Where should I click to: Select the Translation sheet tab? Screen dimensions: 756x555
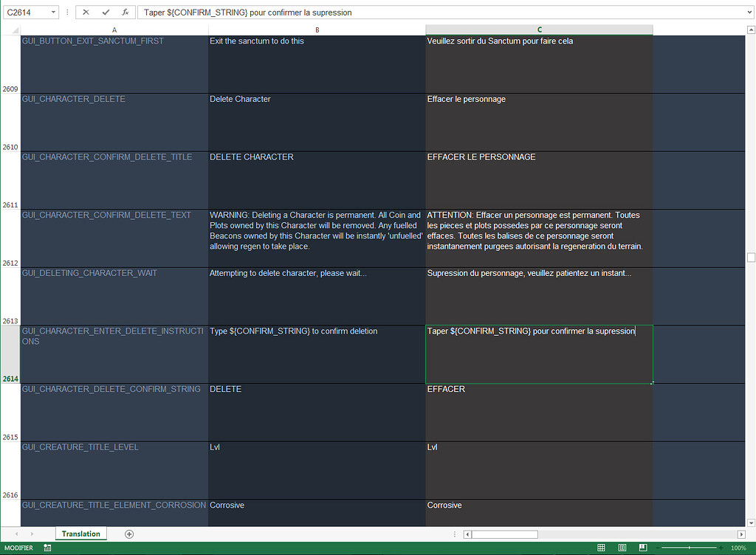(x=80, y=533)
